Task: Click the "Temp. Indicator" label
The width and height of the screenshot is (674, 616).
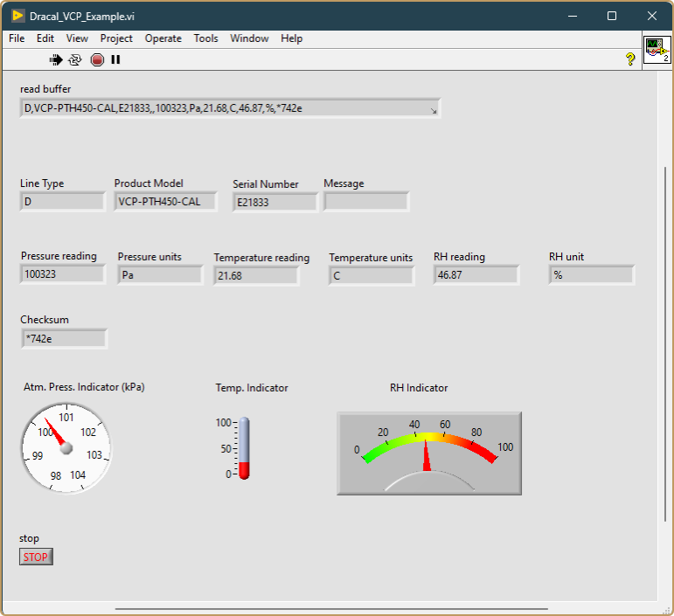Action: coord(252,388)
